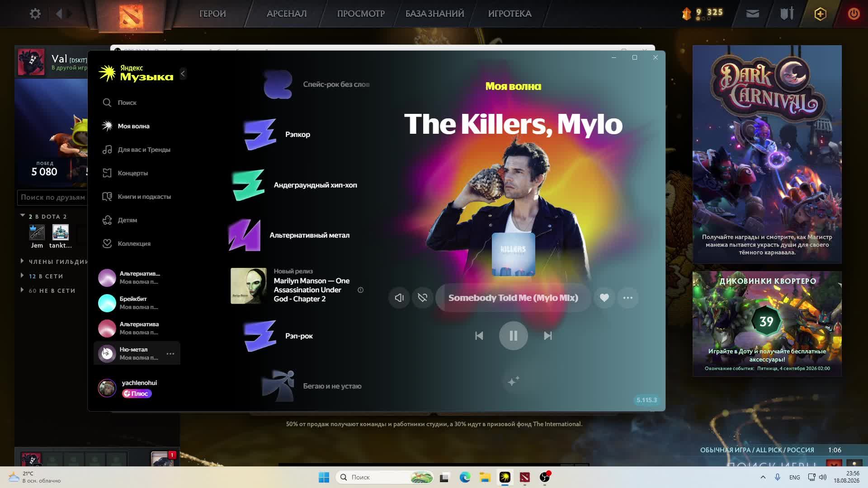Open Для вас и Тренды section

click(137, 150)
